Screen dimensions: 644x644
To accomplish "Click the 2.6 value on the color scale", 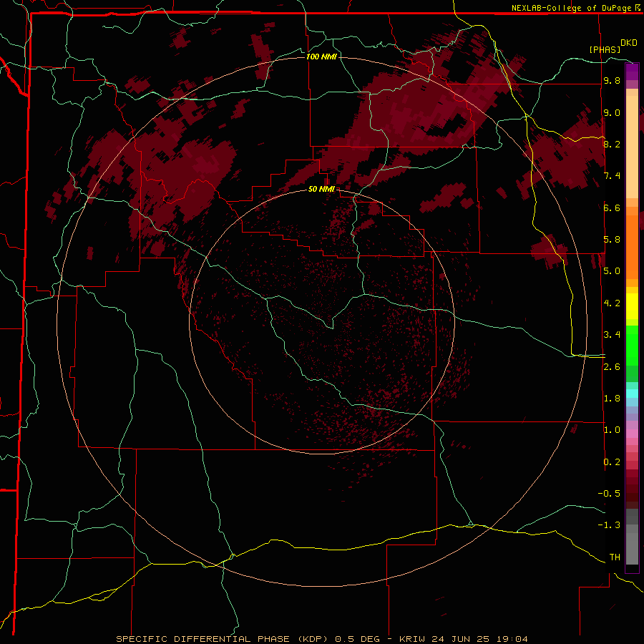I will coord(612,367).
